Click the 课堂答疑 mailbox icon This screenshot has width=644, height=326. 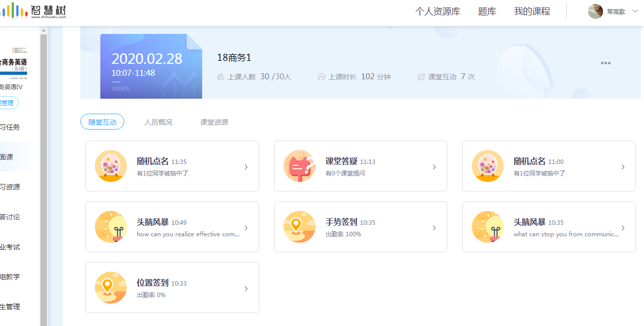point(300,166)
